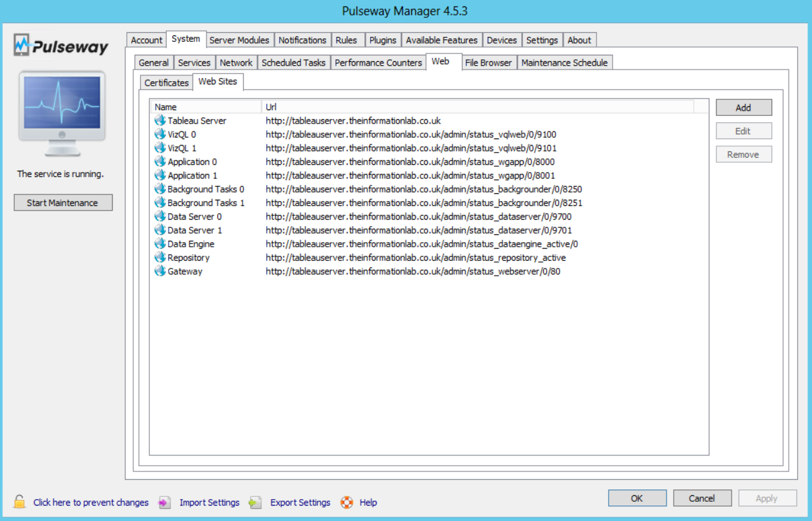Open the Settings tab

[542, 40]
